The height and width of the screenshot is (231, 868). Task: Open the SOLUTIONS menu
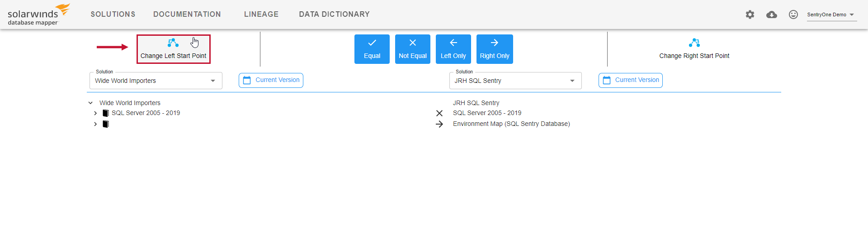(113, 14)
